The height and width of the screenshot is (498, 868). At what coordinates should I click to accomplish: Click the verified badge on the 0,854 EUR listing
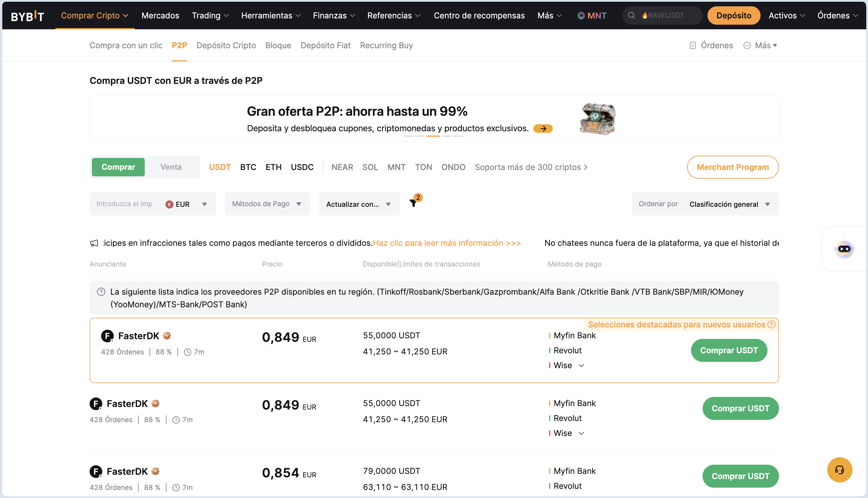[x=155, y=471]
